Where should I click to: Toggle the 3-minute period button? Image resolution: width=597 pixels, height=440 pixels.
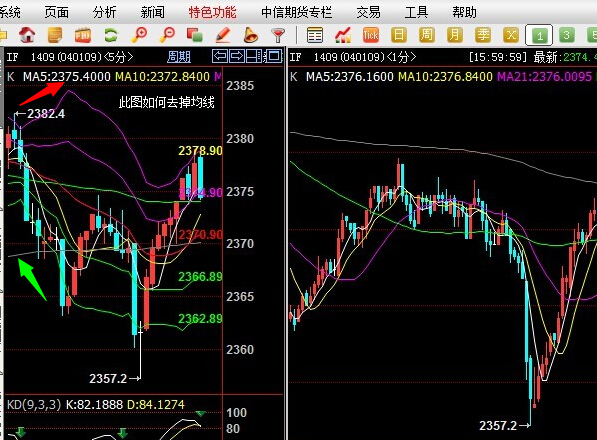[x=567, y=35]
